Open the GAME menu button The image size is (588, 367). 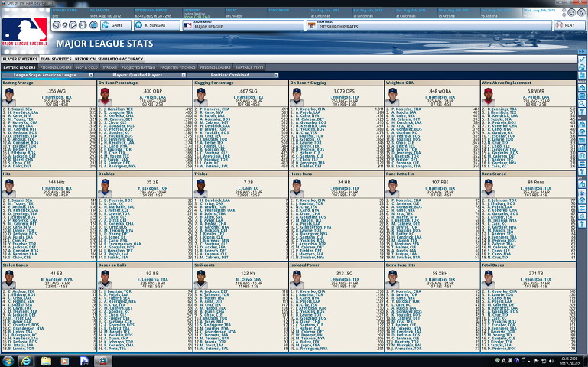(116, 25)
